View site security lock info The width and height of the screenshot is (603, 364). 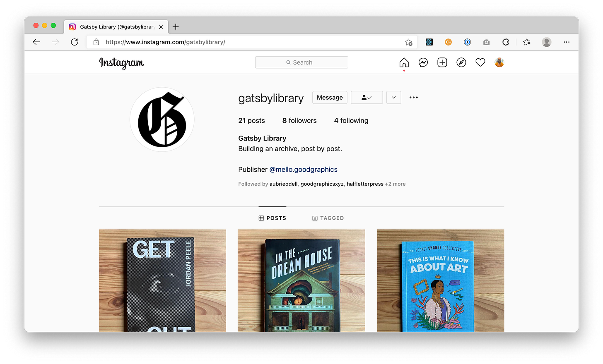pyautogui.click(x=96, y=42)
